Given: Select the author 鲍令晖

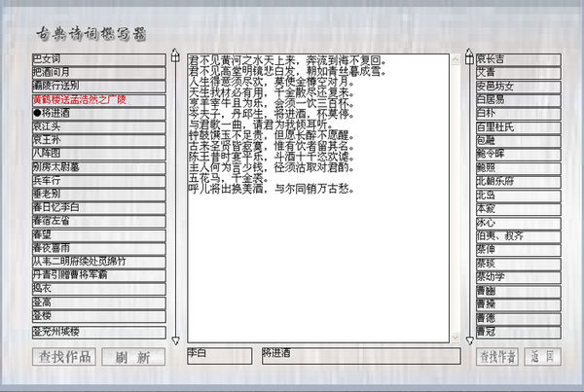Looking at the screenshot, I should 519,154.
